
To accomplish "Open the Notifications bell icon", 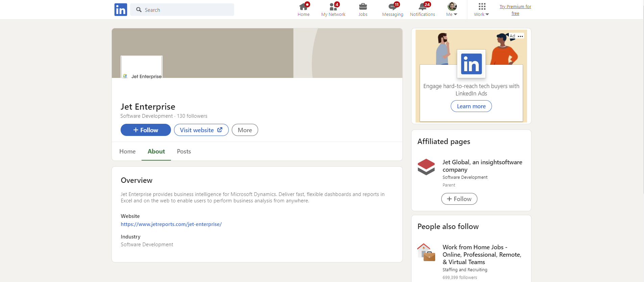I will click(x=423, y=6).
